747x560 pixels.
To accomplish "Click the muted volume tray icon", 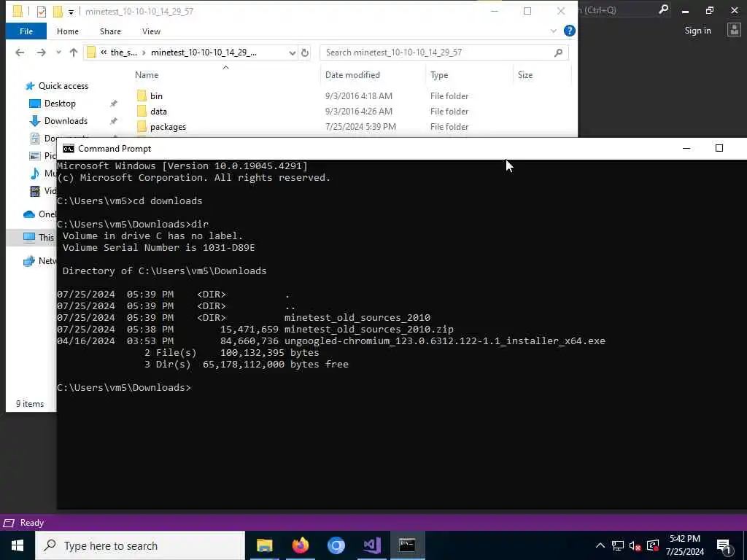I will (635, 545).
